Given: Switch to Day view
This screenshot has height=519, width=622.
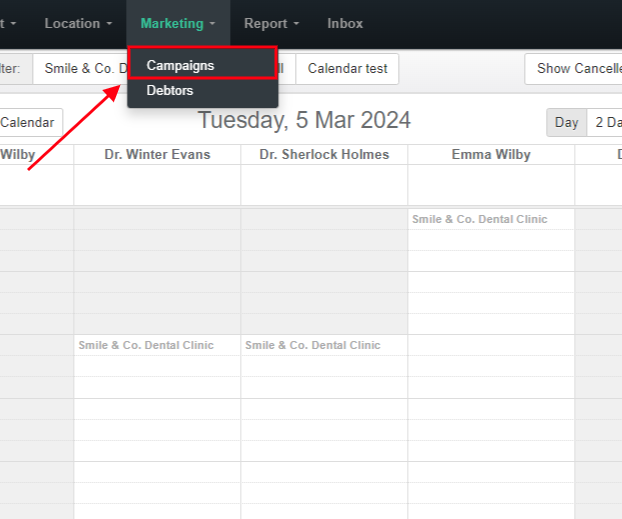Looking at the screenshot, I should pos(566,123).
